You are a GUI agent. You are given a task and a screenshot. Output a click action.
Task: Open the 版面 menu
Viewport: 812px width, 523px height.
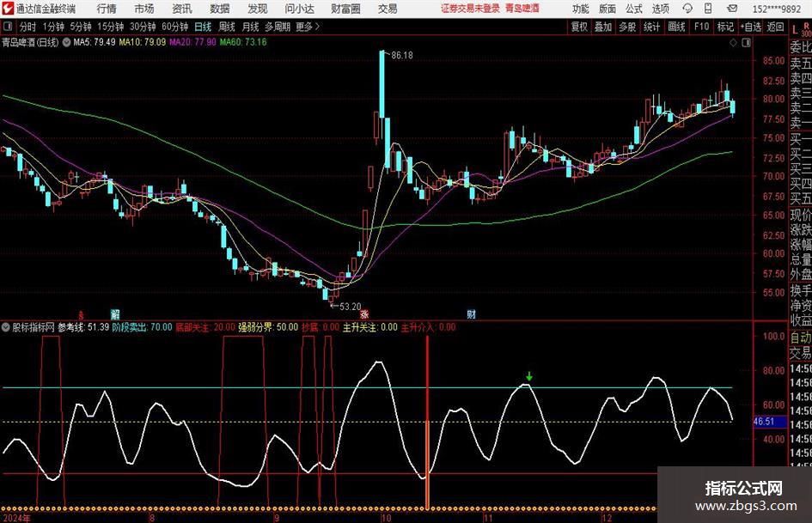[x=607, y=9]
